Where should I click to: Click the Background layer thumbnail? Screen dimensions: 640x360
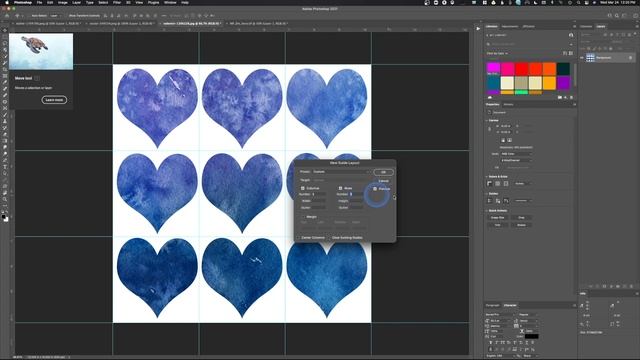(x=590, y=58)
